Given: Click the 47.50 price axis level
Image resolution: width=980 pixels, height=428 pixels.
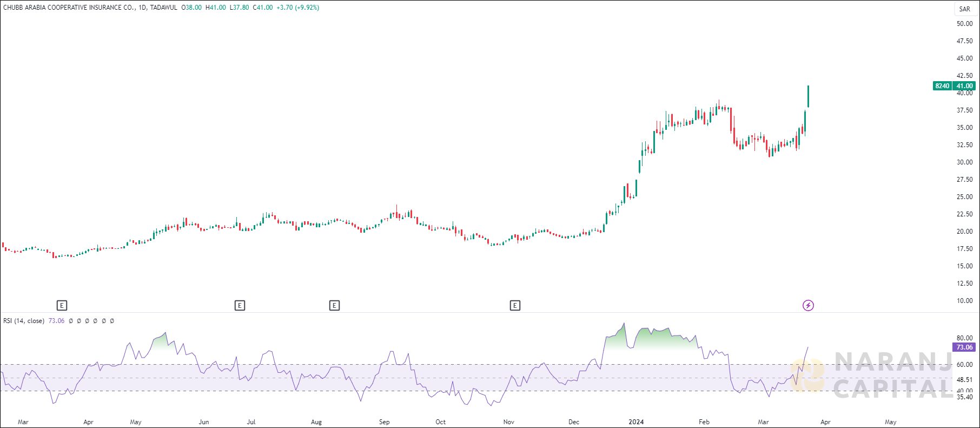Looking at the screenshot, I should [x=964, y=41].
